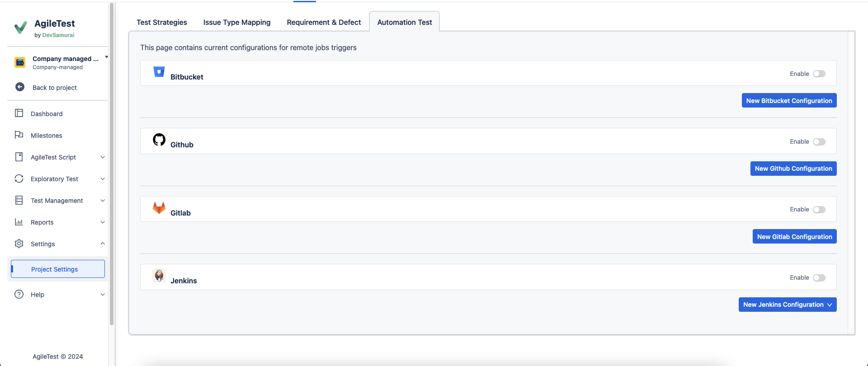Click the Settings gear icon
This screenshot has width=868, height=366.
(19, 244)
